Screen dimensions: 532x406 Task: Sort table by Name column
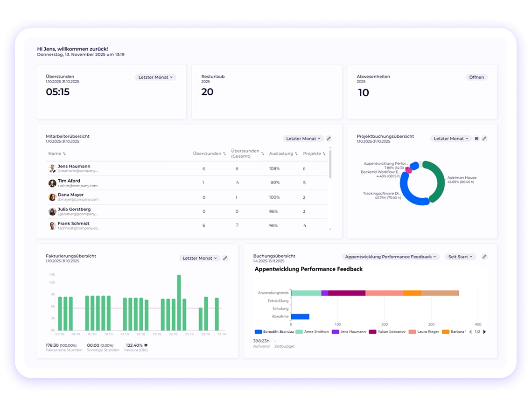[56, 154]
